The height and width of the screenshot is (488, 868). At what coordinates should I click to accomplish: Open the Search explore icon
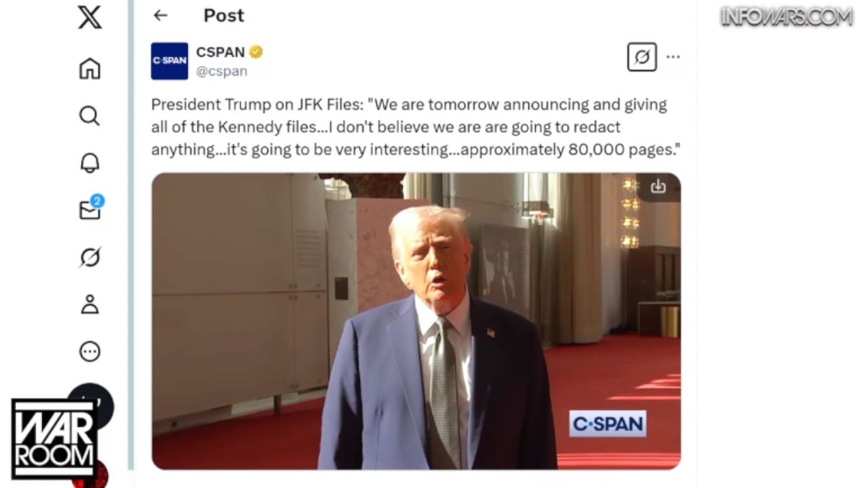click(x=90, y=116)
